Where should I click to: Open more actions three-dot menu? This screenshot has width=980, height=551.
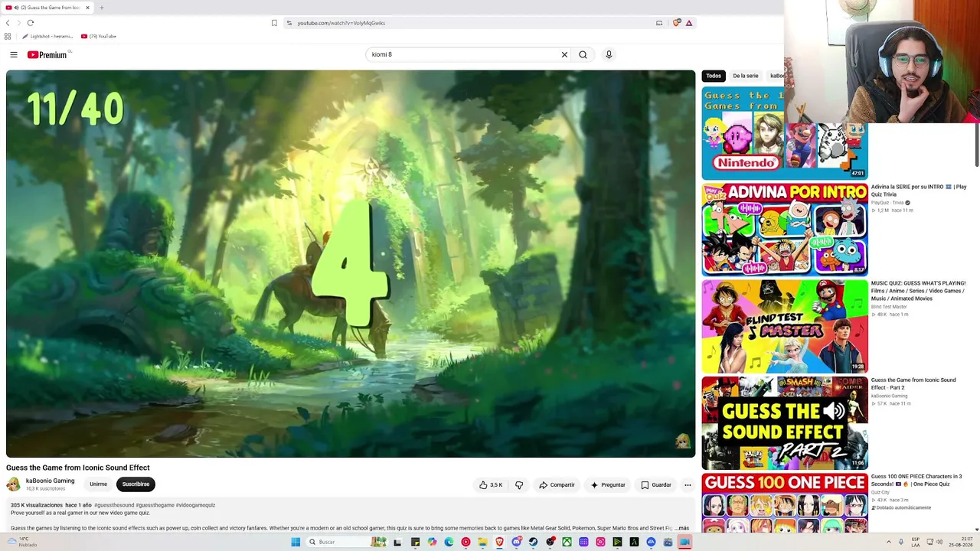(x=688, y=484)
